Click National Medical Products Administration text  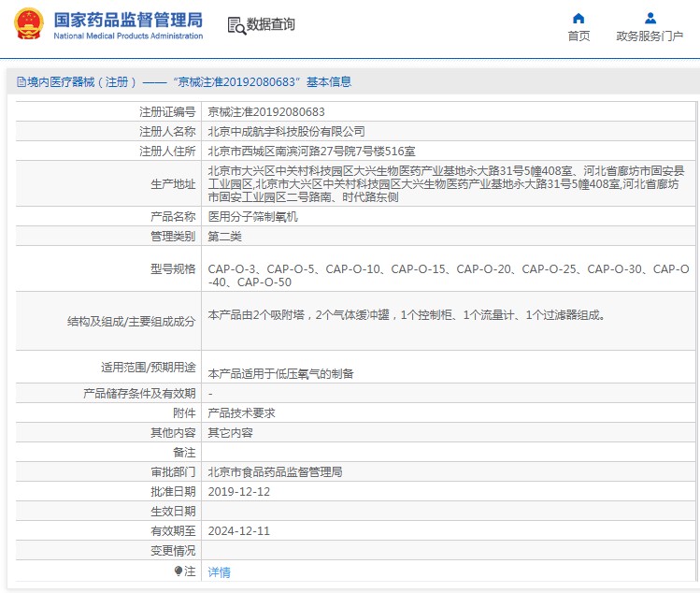(x=128, y=36)
